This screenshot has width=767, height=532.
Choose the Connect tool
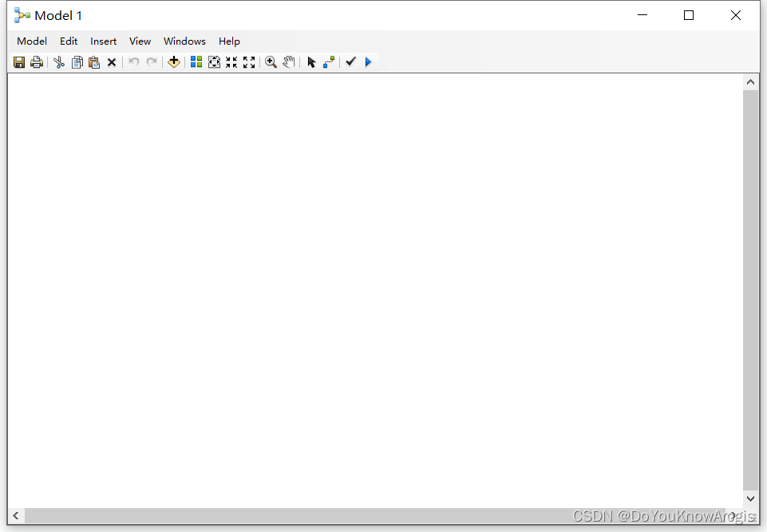329,62
